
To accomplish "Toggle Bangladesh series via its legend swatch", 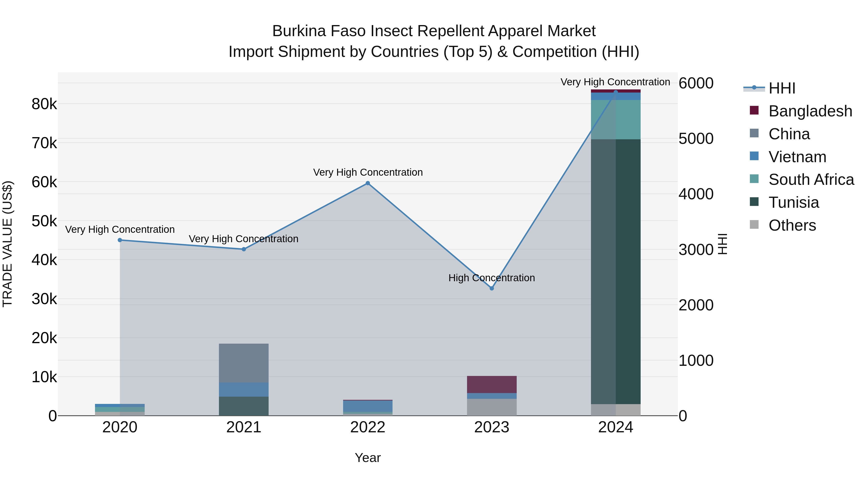I will [754, 110].
